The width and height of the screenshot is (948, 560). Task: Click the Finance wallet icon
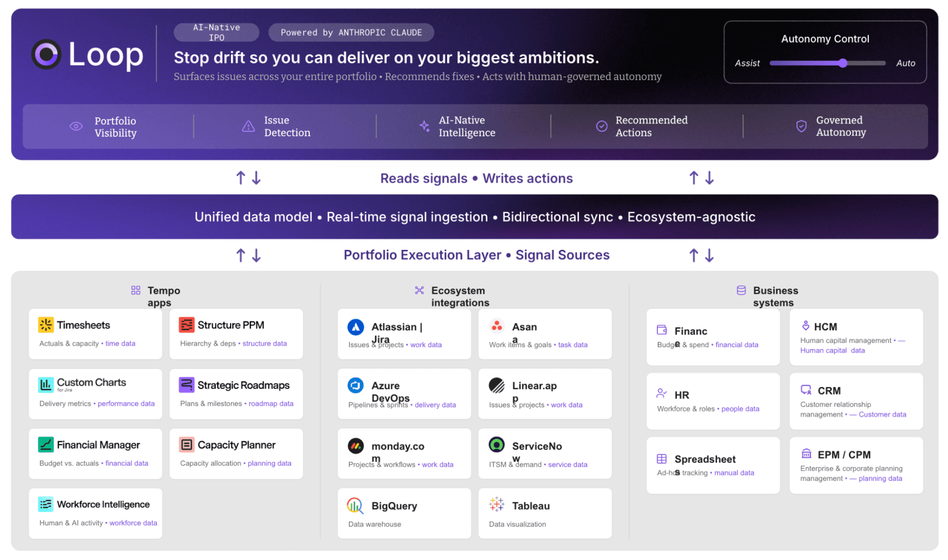point(662,330)
